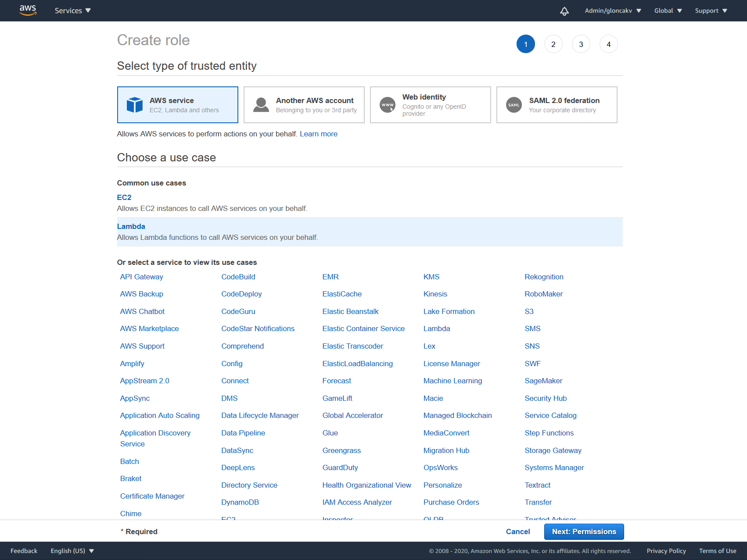Select the AWS Backup service
Image resolution: width=747 pixels, height=560 pixels.
(x=142, y=294)
